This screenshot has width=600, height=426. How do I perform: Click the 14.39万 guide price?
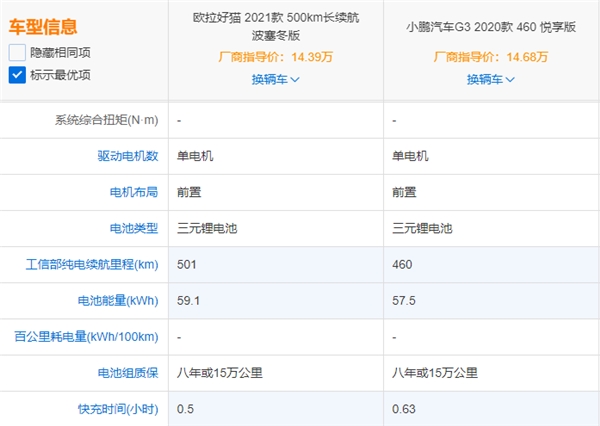tap(312, 57)
